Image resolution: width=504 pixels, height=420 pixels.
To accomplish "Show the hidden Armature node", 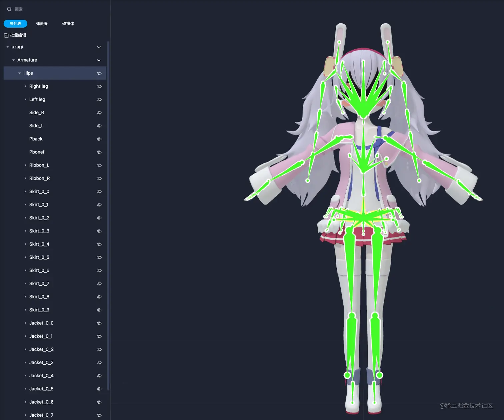I will click(x=99, y=60).
